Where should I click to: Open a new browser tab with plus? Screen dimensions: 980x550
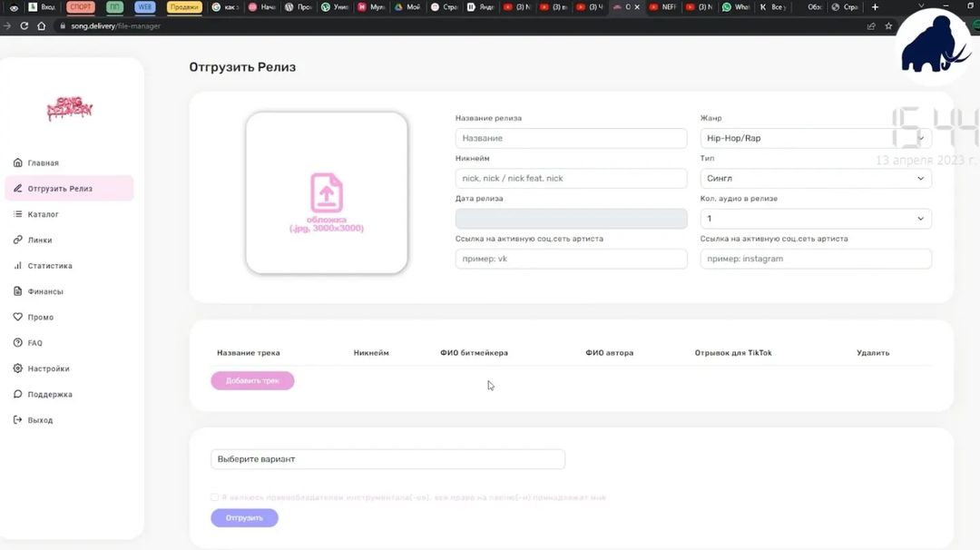(875, 7)
